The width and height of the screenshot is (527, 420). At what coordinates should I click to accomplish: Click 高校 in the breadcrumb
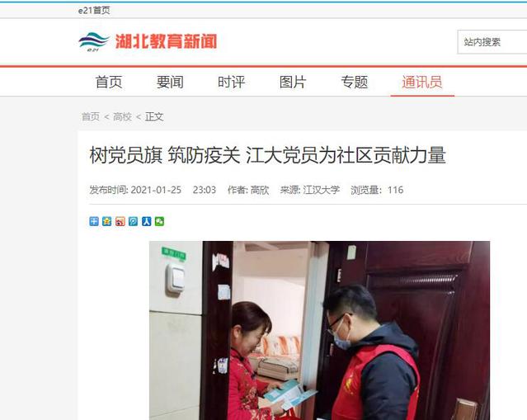(x=122, y=116)
